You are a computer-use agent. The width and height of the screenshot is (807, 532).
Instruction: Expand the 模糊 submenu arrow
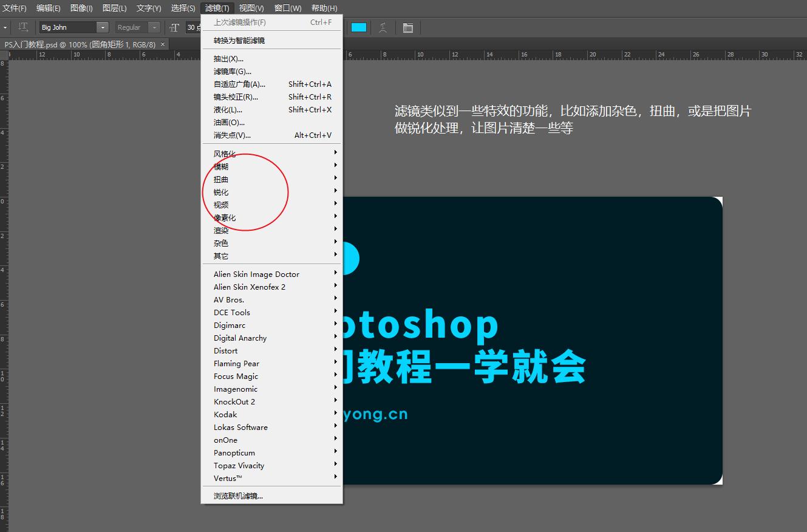335,165
